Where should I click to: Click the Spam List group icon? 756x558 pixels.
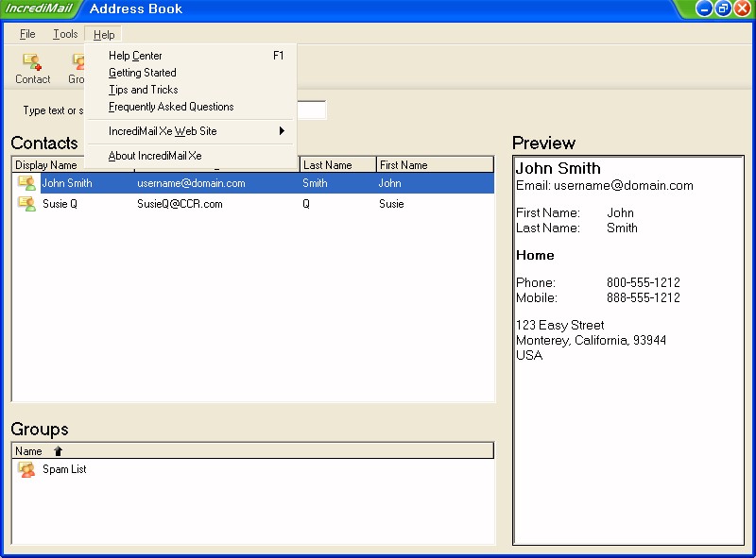[26, 469]
